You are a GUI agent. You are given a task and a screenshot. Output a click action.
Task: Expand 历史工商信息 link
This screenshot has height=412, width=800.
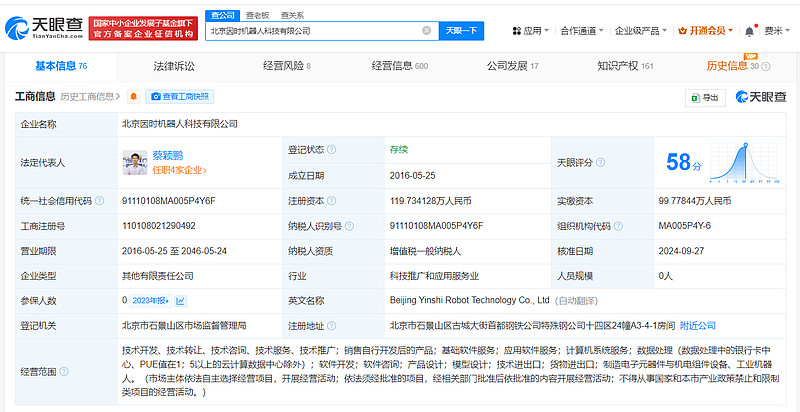(x=90, y=96)
